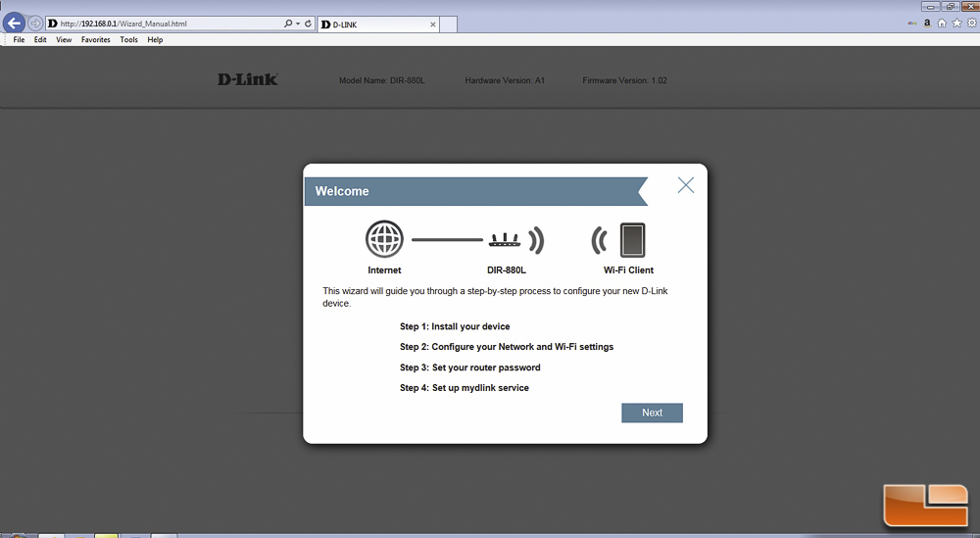Open the address bar search dropdown arrow
Screen dimensions: 980x538
point(298,24)
